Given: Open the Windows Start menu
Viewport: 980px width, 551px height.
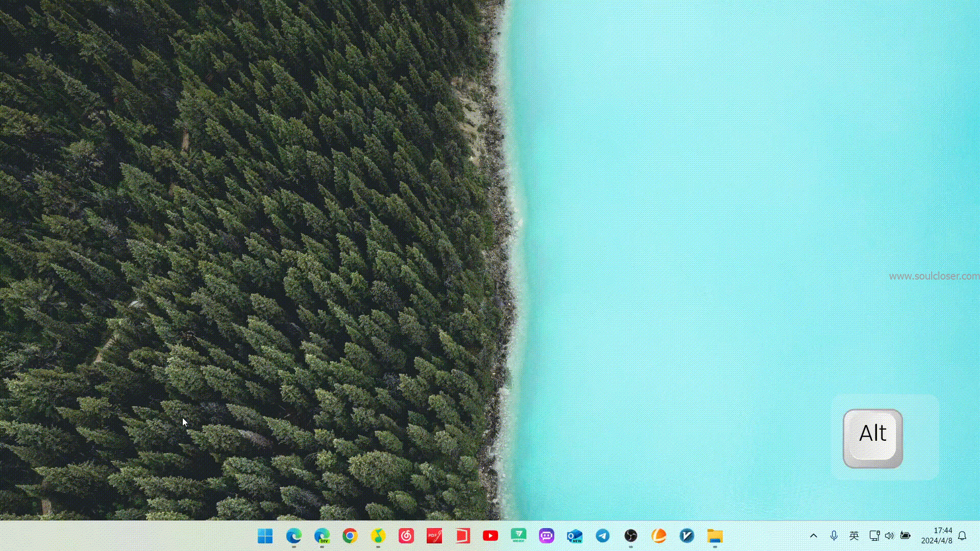Looking at the screenshot, I should click(265, 536).
